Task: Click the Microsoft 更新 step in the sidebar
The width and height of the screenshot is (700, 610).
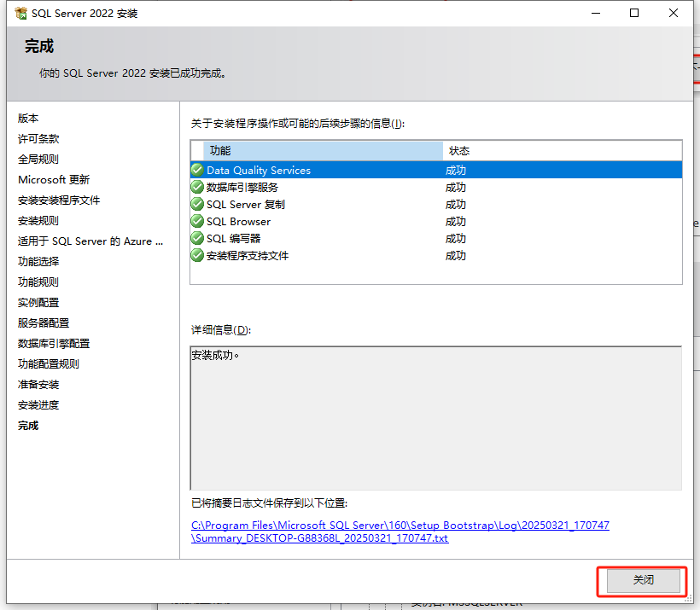Action: coord(54,180)
